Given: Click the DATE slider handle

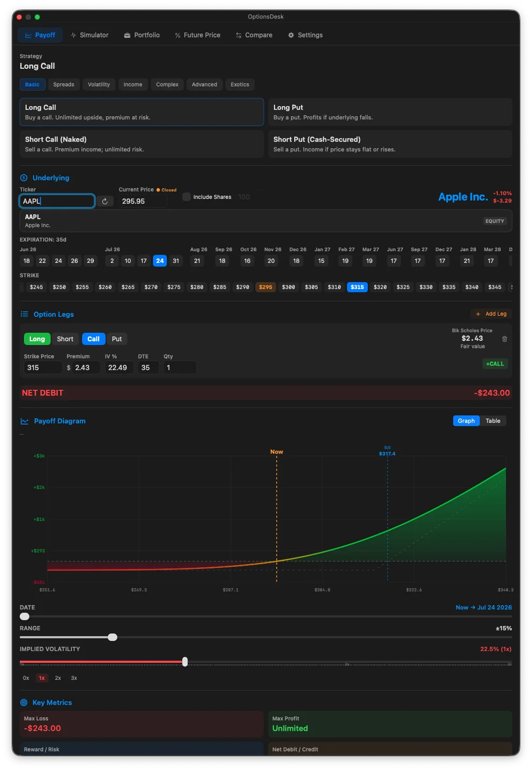Looking at the screenshot, I should [25, 616].
